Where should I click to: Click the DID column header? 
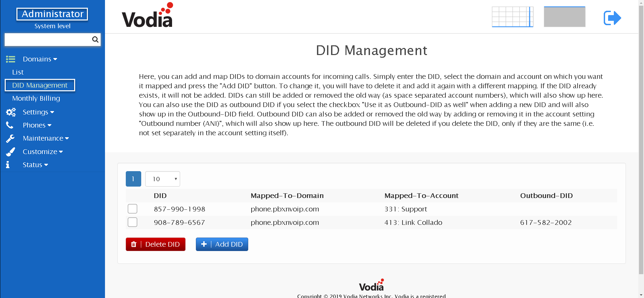click(160, 196)
